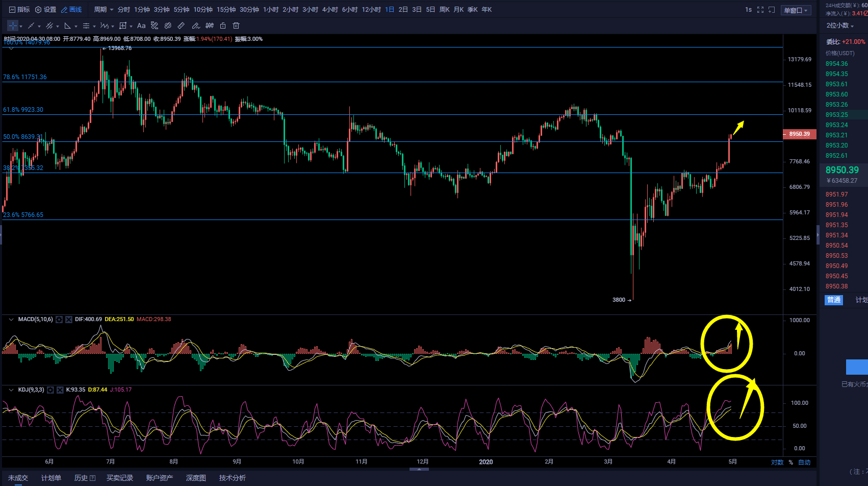
Task: Expand parallel channel tool options arrow
Action: coord(58,26)
